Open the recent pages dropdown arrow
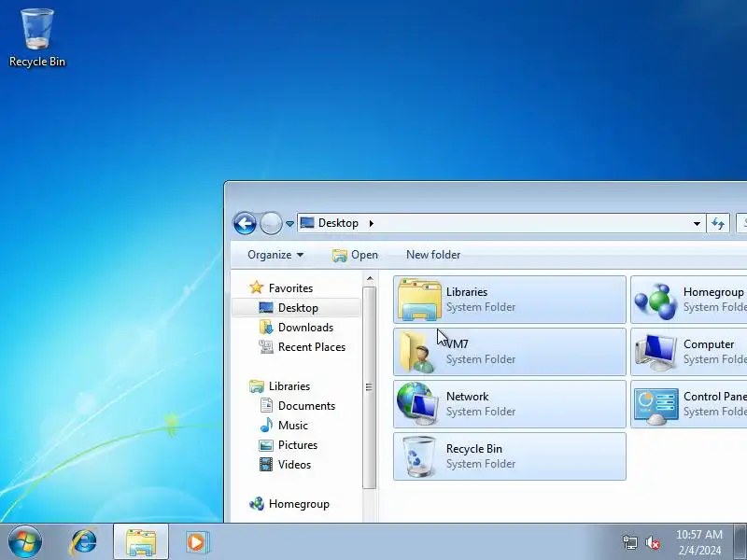The height and width of the screenshot is (560, 747). (x=289, y=224)
